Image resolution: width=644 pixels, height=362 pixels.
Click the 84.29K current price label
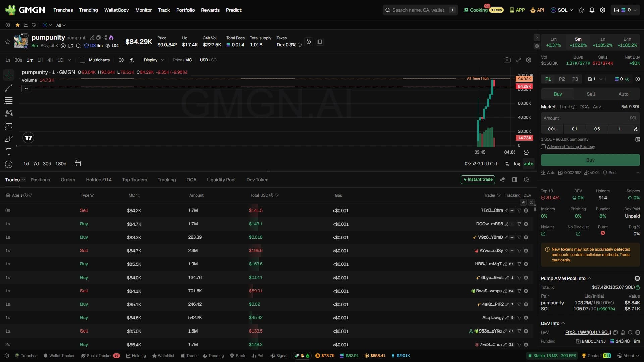(524, 86)
